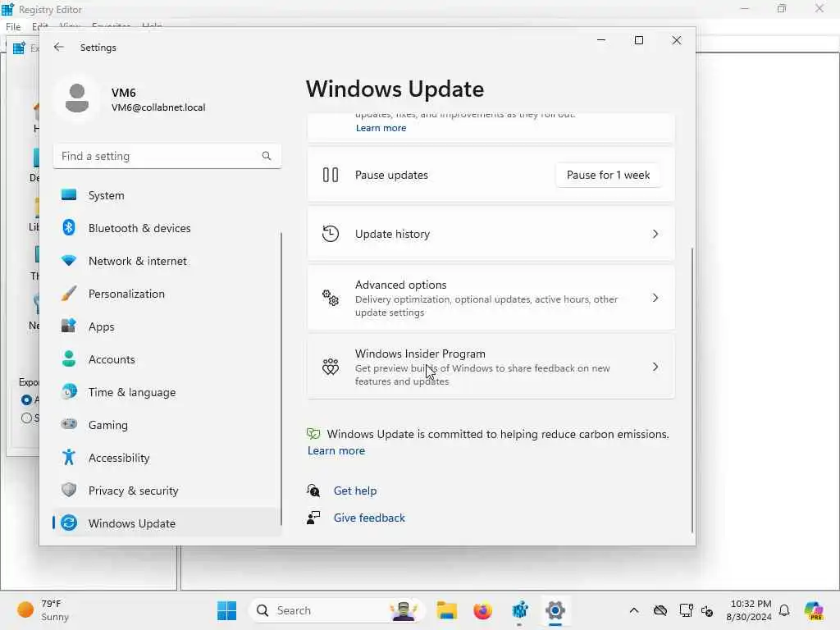Open Accounts settings category

[167, 359]
